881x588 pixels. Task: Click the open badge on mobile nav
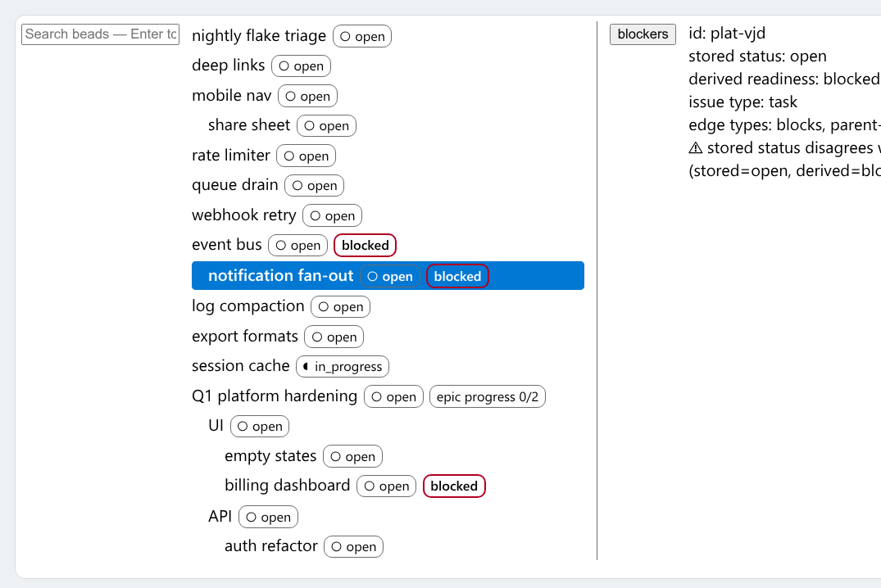308,96
